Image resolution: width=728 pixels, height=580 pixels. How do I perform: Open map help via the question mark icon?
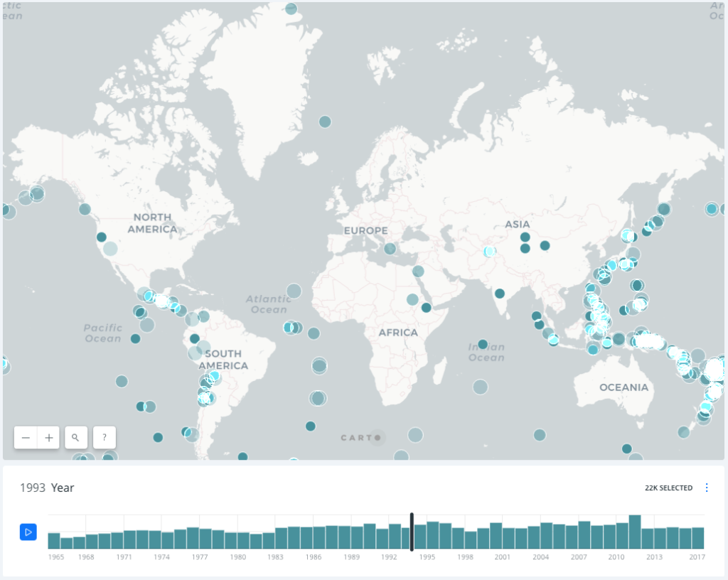pos(104,437)
